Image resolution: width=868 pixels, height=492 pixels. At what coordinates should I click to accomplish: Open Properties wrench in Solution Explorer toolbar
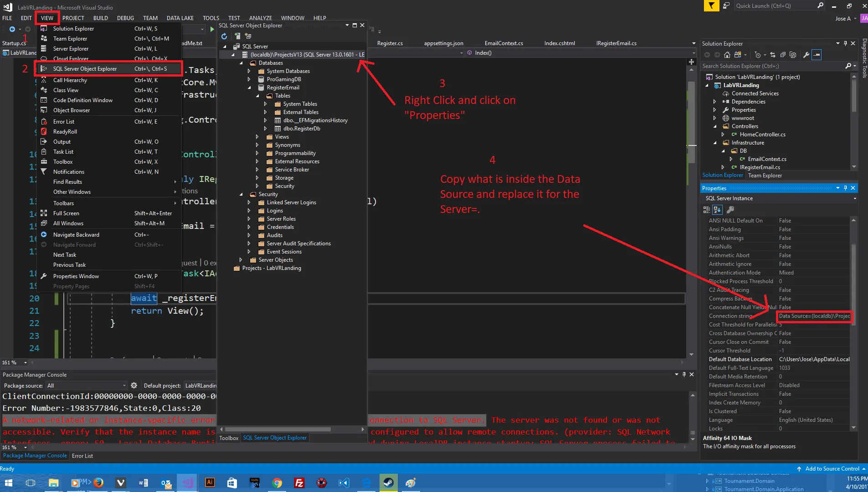[806, 55]
